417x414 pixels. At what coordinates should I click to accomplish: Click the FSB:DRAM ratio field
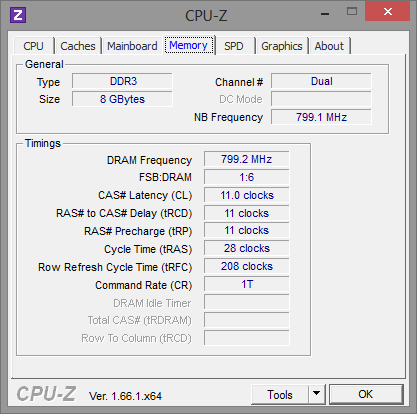(247, 177)
